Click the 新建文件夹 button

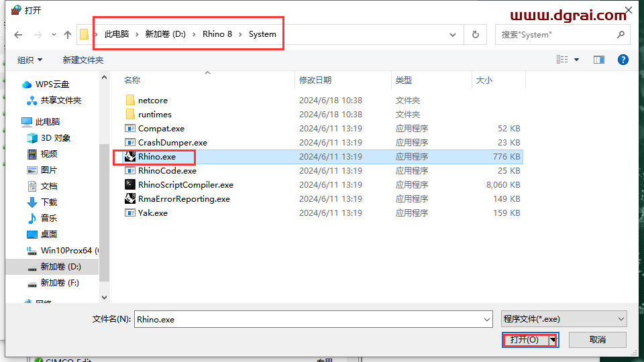pos(83,60)
